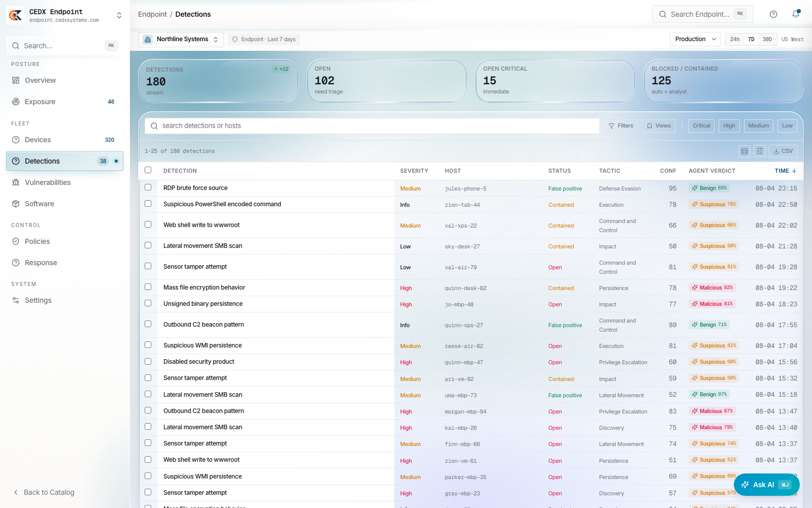Screen dimensions: 812x508
Task: Focus the sidebar Search field
Action: click(x=64, y=46)
